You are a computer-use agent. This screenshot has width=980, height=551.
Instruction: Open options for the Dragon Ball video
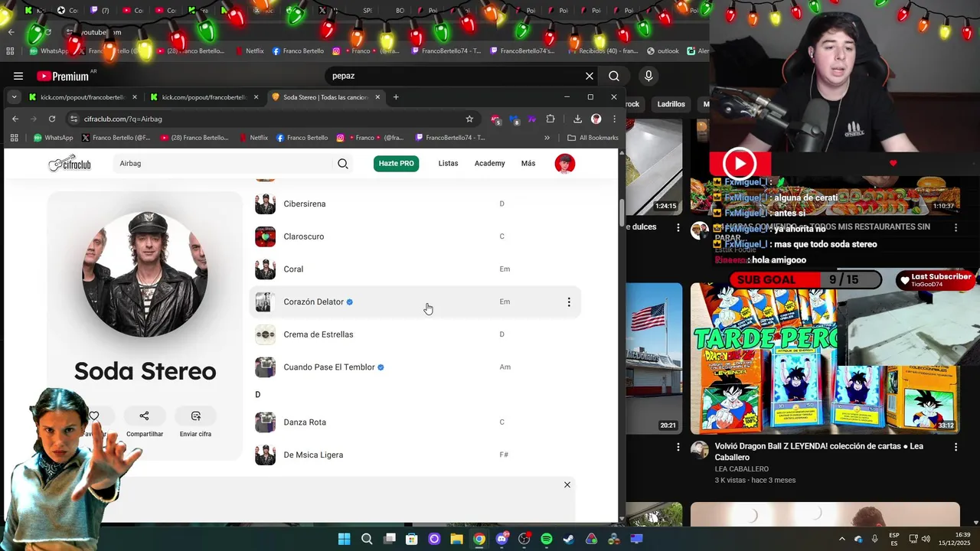click(x=955, y=446)
